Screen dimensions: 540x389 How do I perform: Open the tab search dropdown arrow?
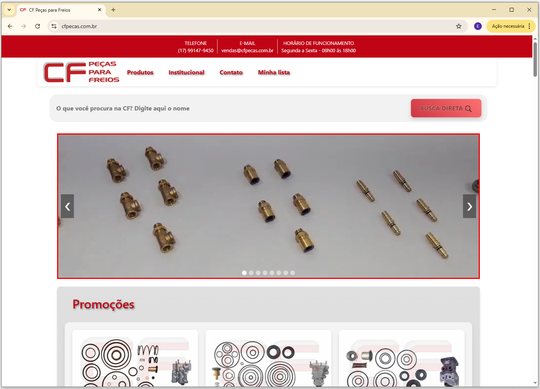click(9, 10)
